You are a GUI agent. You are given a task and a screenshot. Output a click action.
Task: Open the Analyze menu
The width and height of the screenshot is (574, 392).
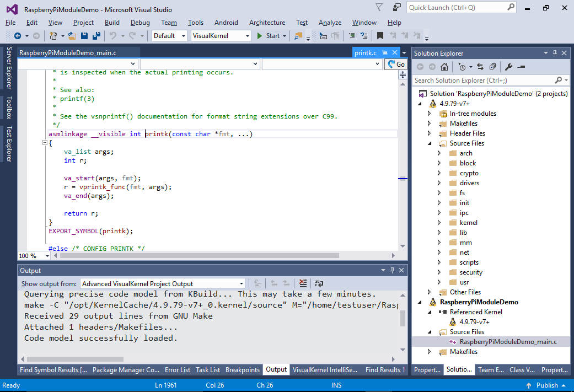point(330,23)
